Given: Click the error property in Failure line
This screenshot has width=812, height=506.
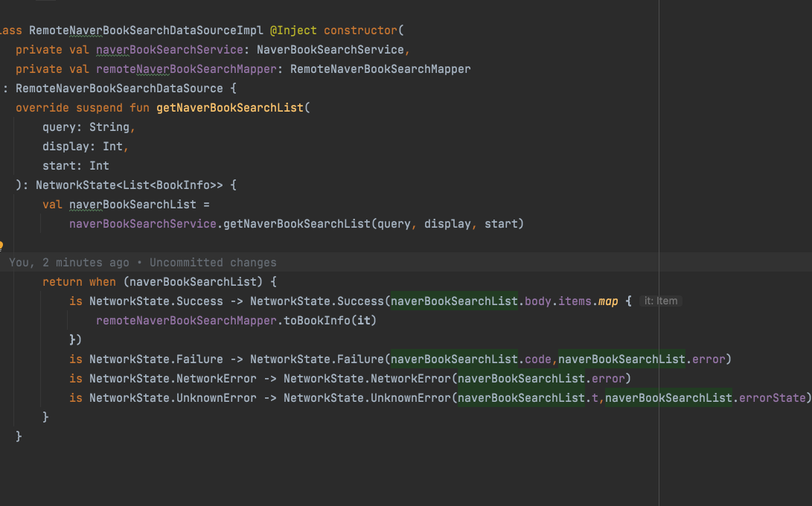Looking at the screenshot, I should (x=709, y=359).
